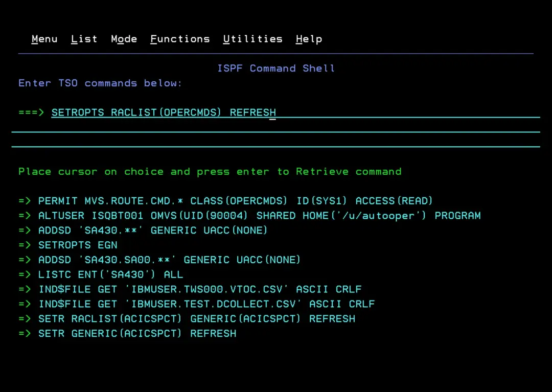This screenshot has width=552, height=392.
Task: Open the Mode menu
Action: pos(124,39)
